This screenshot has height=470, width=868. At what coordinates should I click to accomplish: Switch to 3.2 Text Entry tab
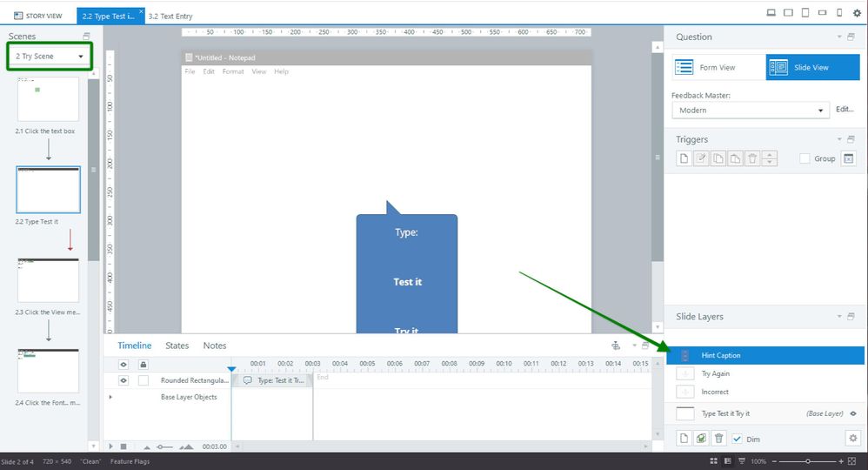point(170,16)
